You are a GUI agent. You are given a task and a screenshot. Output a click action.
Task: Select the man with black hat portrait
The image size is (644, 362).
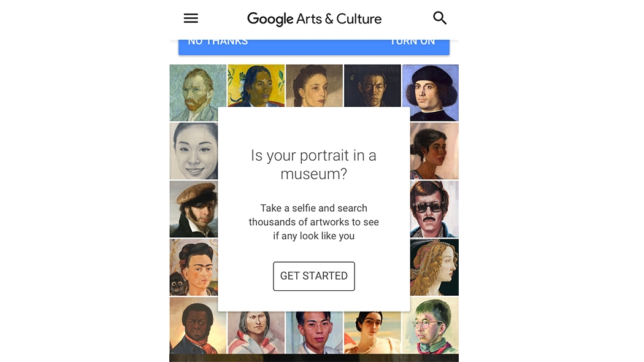[x=430, y=92]
